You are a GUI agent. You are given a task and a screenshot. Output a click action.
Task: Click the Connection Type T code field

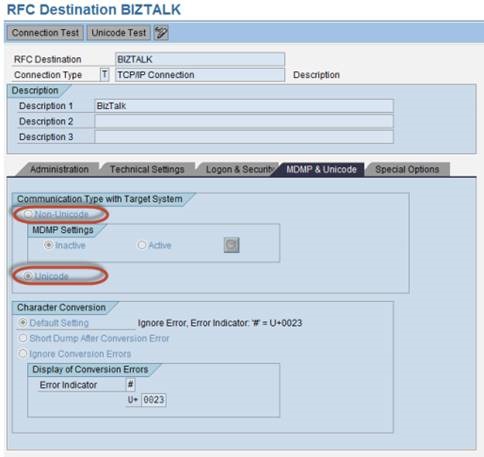tap(104, 75)
